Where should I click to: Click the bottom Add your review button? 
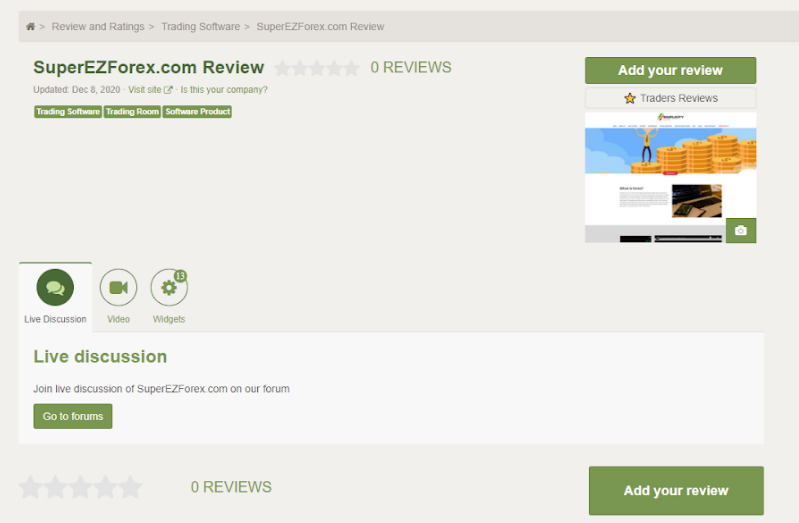pyautogui.click(x=676, y=490)
